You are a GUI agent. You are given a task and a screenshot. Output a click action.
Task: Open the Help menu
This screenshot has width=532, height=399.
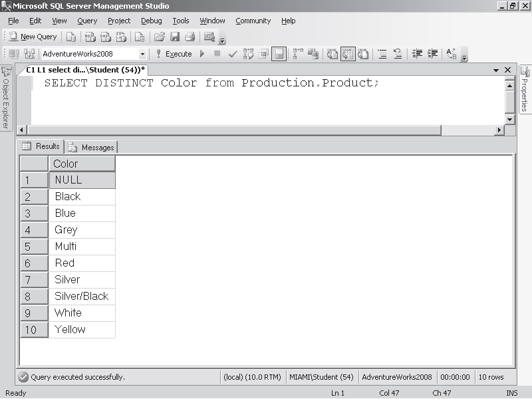click(289, 21)
